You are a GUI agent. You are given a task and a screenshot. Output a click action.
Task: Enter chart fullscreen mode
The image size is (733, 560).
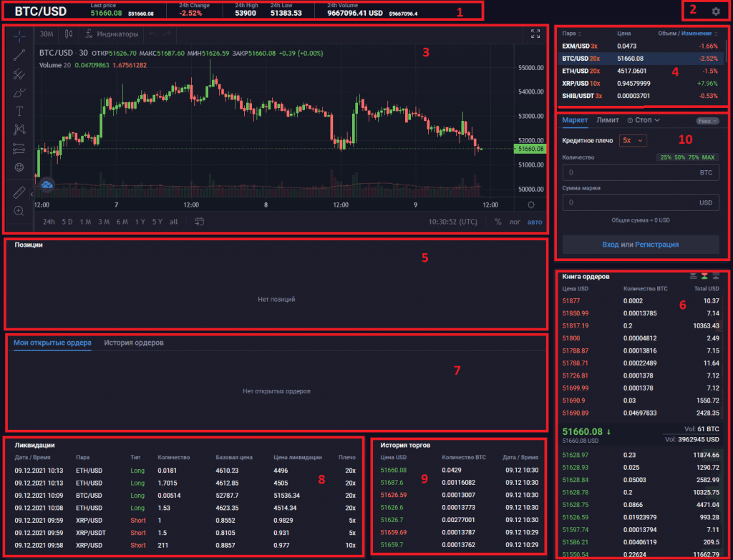click(x=535, y=34)
